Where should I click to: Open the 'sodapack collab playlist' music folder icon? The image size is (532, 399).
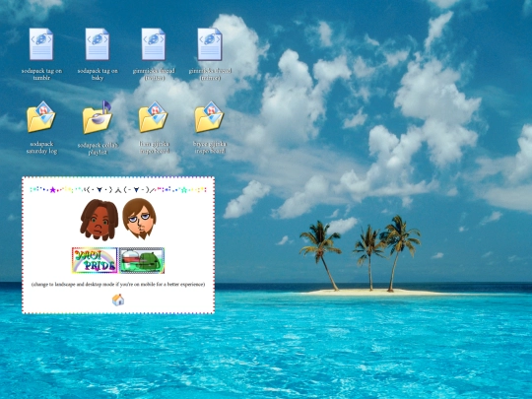tap(98, 116)
